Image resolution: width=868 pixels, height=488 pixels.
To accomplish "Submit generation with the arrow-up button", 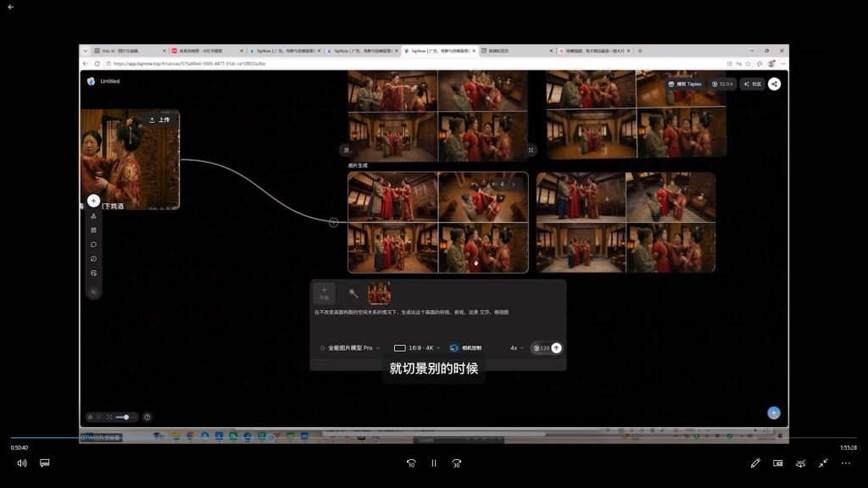I will tap(556, 348).
